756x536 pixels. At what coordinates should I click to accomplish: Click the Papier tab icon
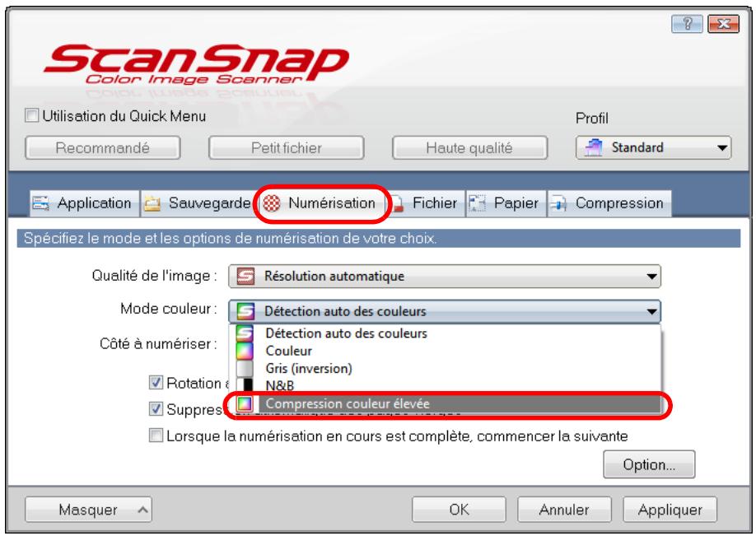coord(478,203)
